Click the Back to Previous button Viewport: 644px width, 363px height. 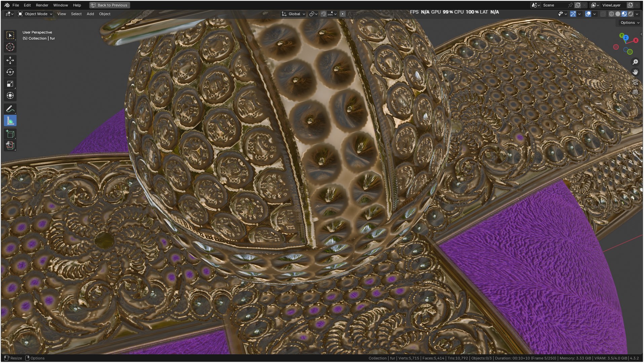point(109,5)
